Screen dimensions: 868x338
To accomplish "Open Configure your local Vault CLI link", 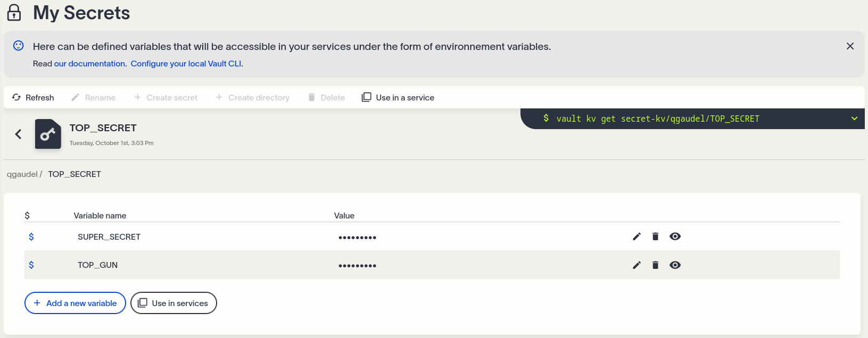I will point(186,64).
